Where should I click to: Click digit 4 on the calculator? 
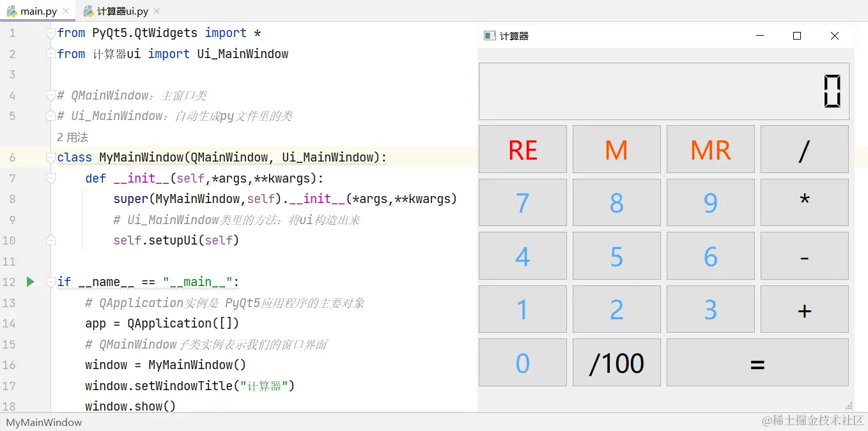522,256
